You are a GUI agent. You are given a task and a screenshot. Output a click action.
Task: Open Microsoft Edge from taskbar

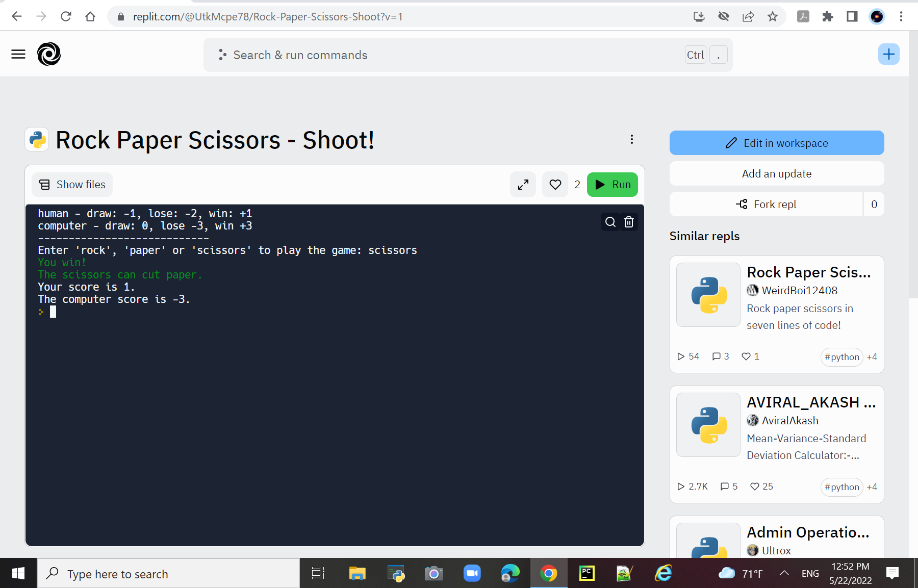click(511, 573)
